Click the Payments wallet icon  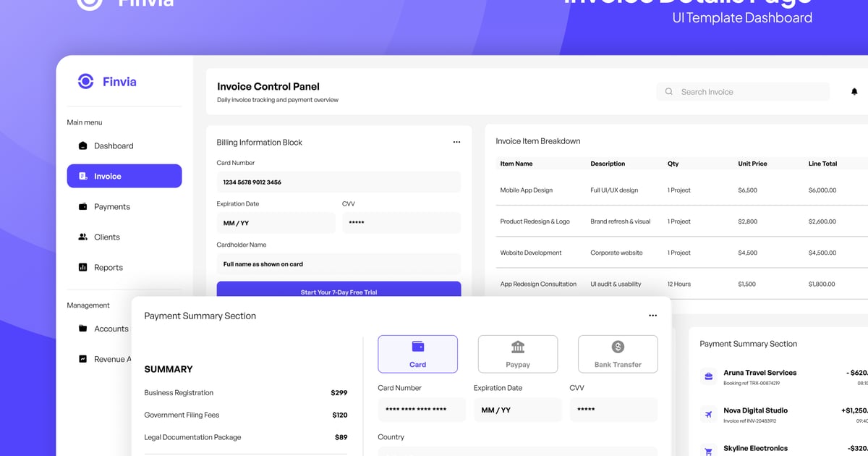coord(82,206)
